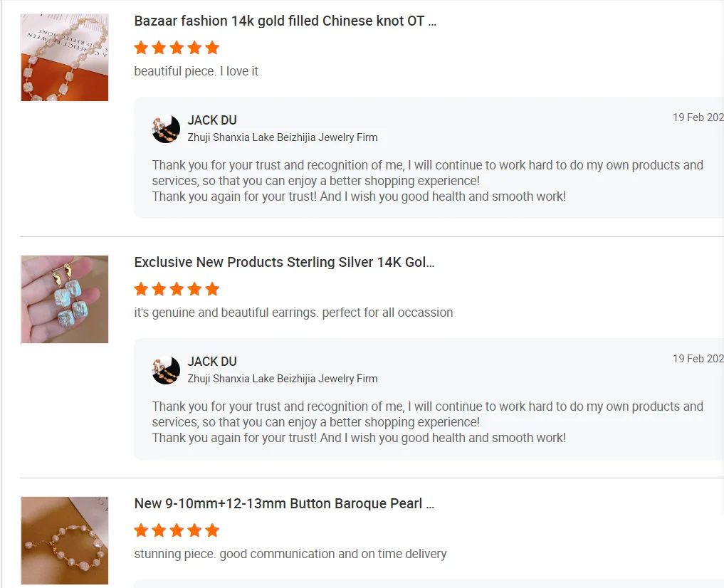Click JACK DU avatar in the earrings review reply
The image size is (724, 588).
pyautogui.click(x=166, y=370)
